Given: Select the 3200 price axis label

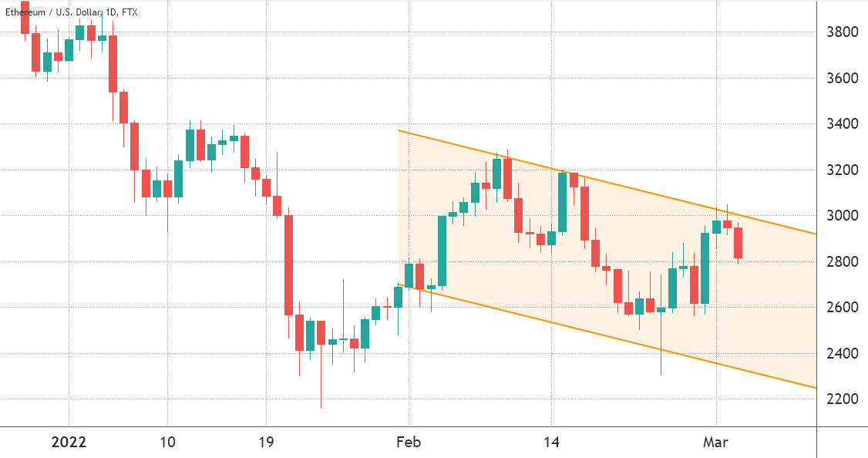Looking at the screenshot, I should [x=840, y=170].
